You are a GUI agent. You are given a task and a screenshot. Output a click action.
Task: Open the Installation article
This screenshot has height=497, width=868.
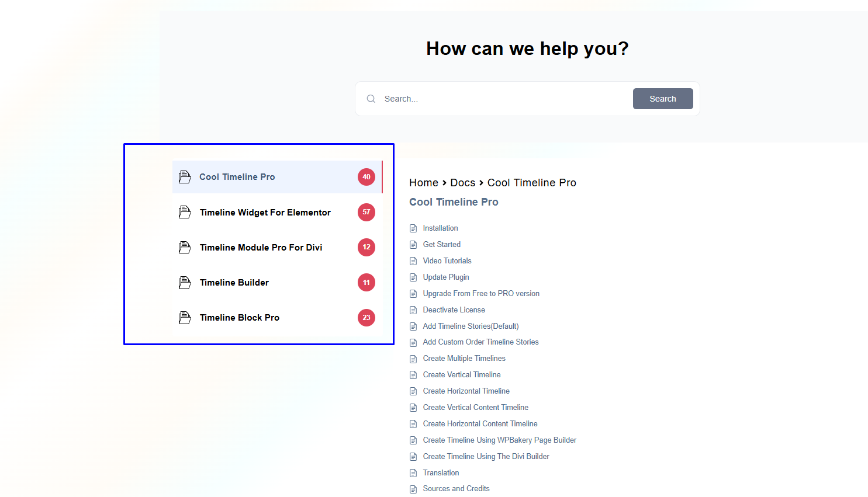(x=440, y=228)
